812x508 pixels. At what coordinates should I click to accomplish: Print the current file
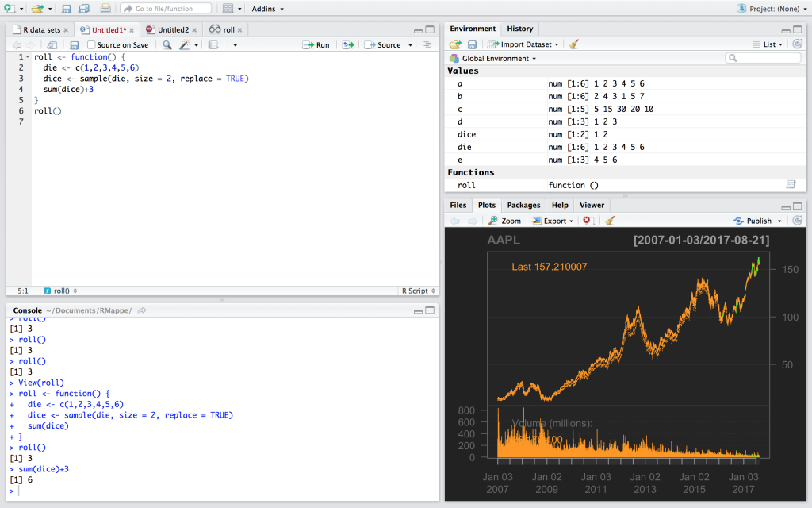tap(105, 8)
